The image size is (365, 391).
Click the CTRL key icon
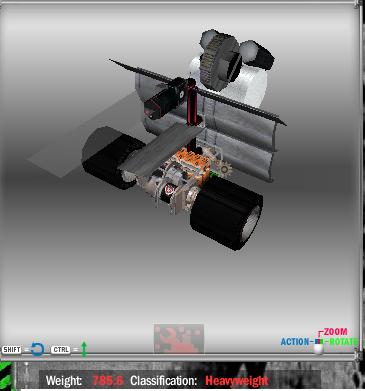pos(61,350)
